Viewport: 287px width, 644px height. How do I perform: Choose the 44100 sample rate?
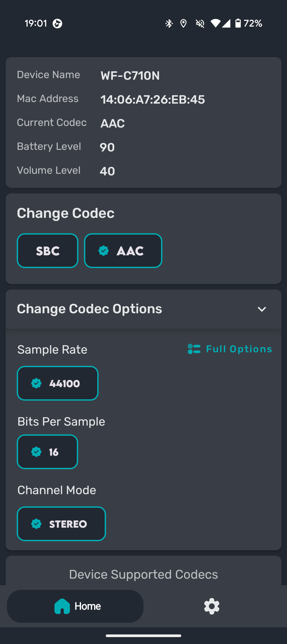tap(58, 383)
